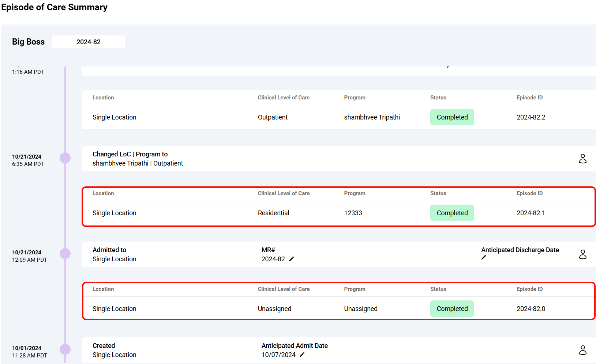The height and width of the screenshot is (364, 596).
Task: Edit Anticipated Discharge Date with pencil icon
Action: (484, 258)
